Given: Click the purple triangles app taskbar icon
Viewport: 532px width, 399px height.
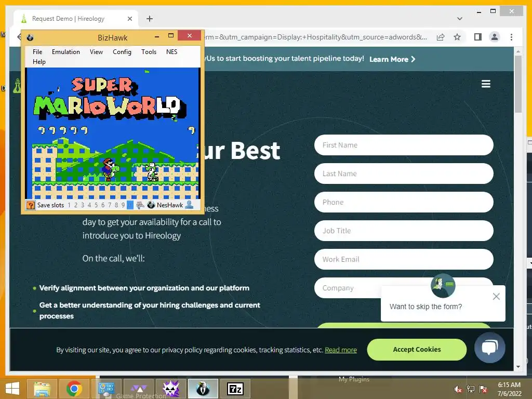Looking at the screenshot, I should pos(139,389).
